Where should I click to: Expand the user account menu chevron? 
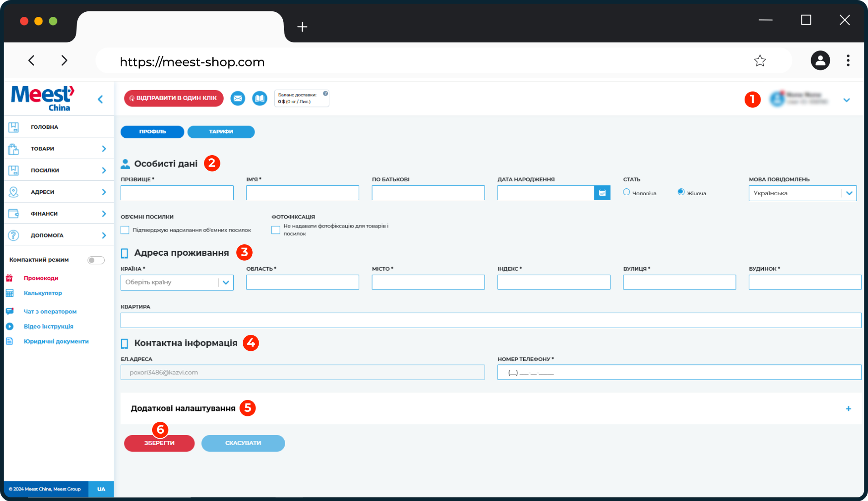pyautogui.click(x=847, y=100)
